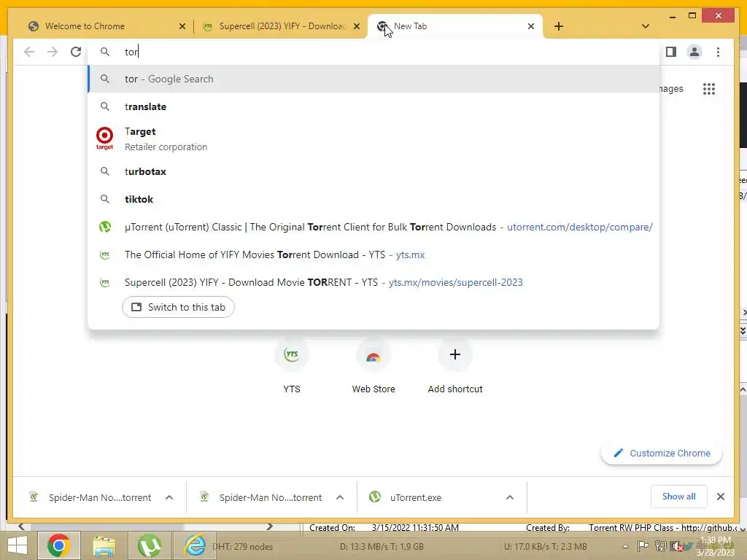Open the Windows Start button
This screenshot has width=747, height=560.
pyautogui.click(x=18, y=546)
